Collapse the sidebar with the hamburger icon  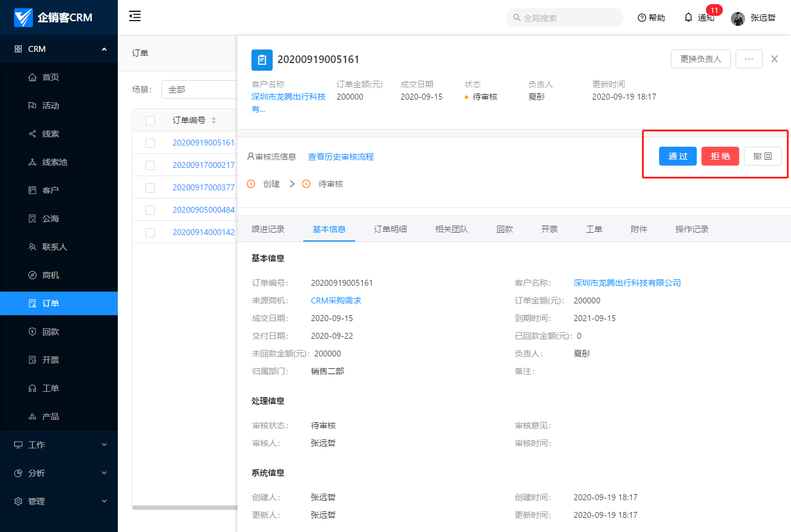pos(135,16)
